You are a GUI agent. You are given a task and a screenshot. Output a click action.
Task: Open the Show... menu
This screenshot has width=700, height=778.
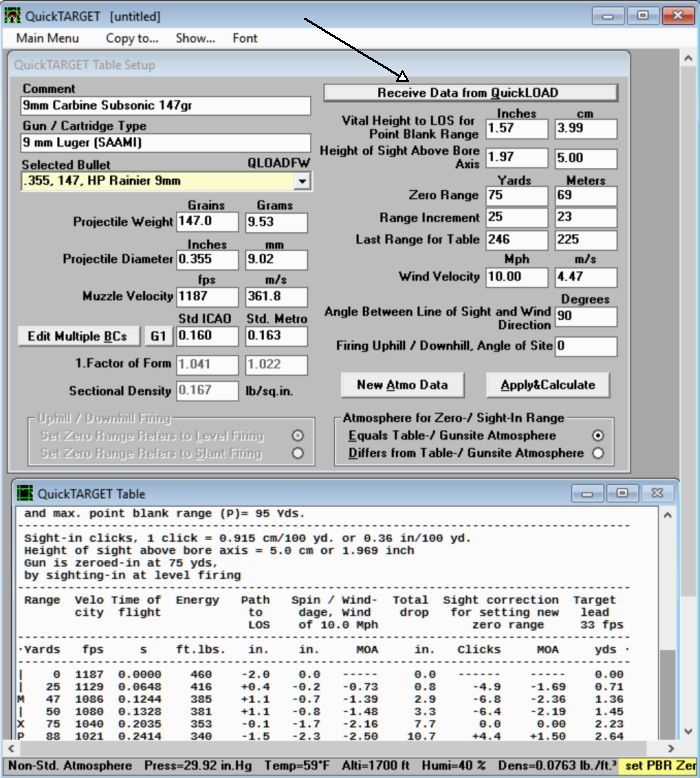coord(195,38)
